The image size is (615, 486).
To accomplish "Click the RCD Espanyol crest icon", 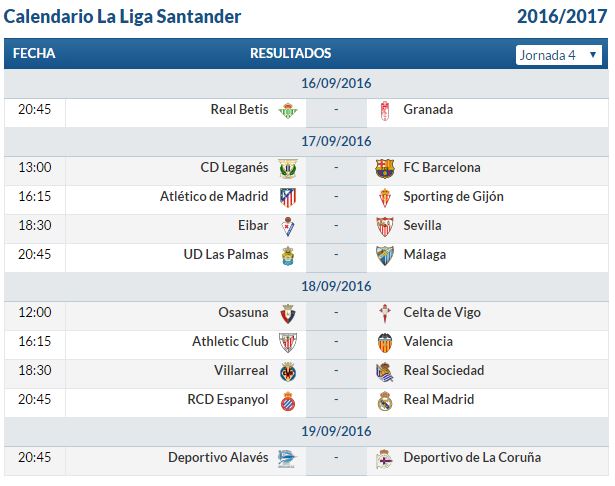I will tap(288, 401).
